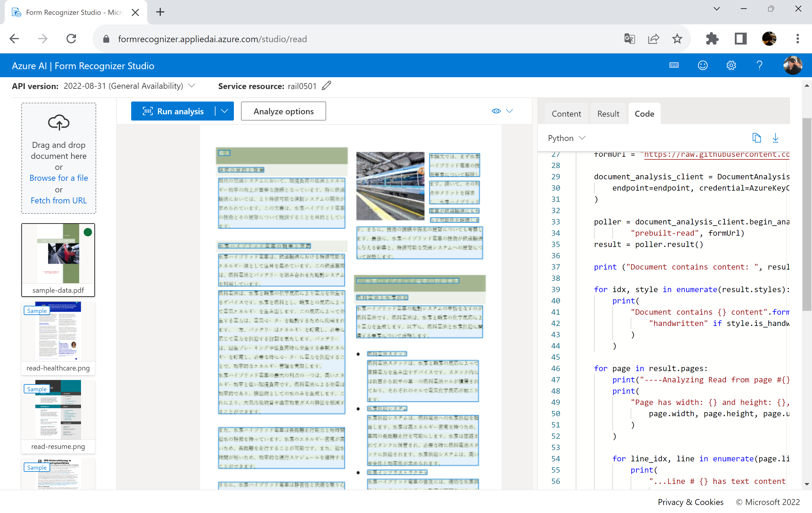The image size is (812, 513).
Task: Click the Fetch from URL link
Action: click(58, 200)
